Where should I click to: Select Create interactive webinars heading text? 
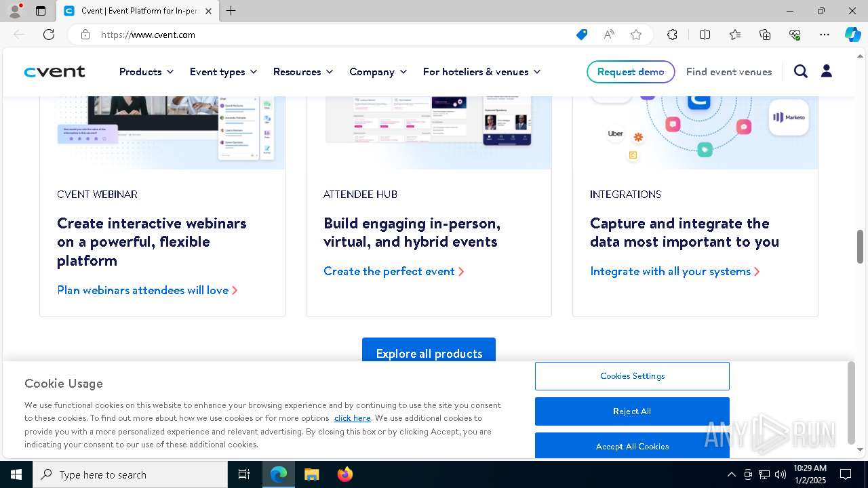click(x=152, y=242)
